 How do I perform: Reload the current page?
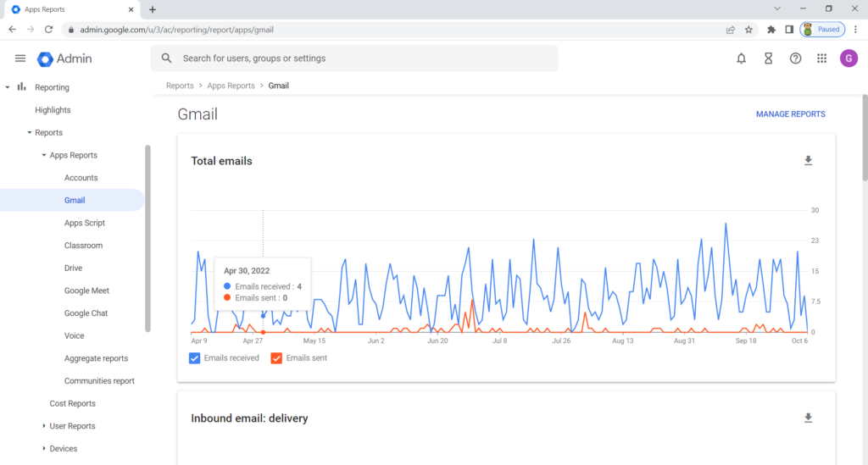click(48, 30)
